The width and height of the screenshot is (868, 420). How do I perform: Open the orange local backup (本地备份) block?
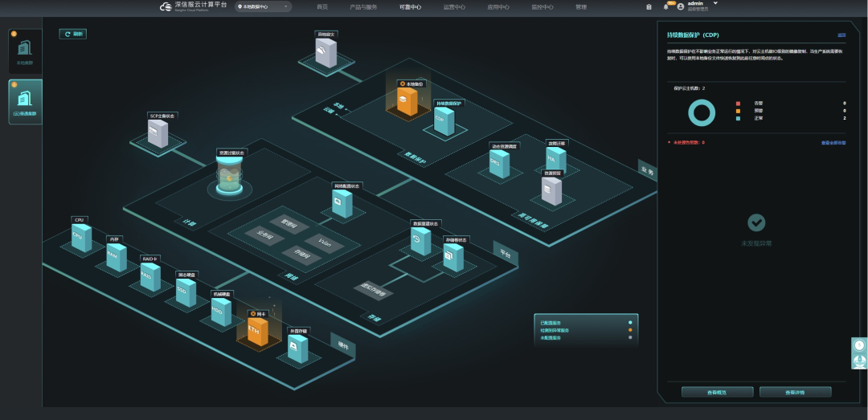point(407,102)
